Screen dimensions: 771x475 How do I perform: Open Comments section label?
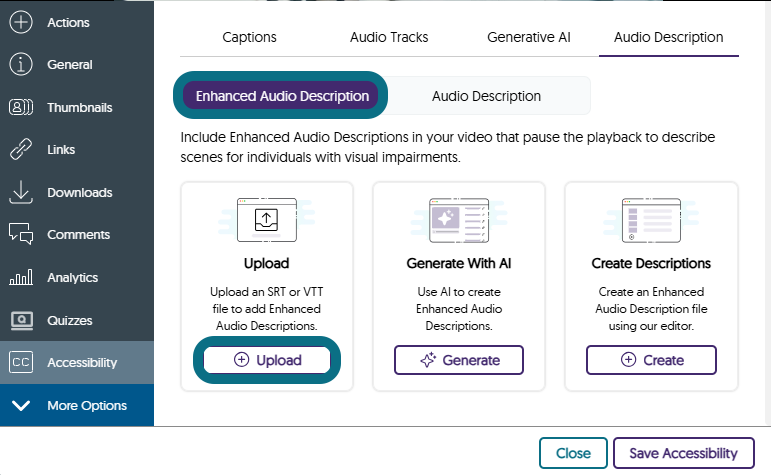[x=79, y=235]
